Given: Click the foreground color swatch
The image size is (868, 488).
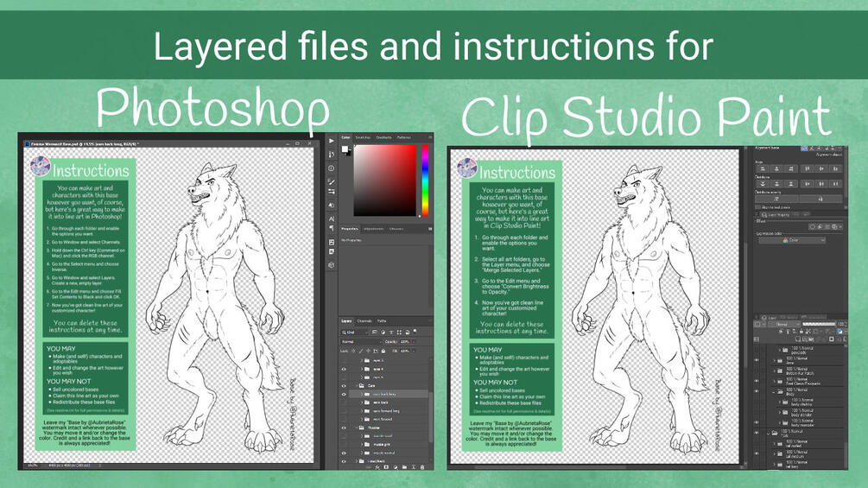Looking at the screenshot, I should 345,149.
